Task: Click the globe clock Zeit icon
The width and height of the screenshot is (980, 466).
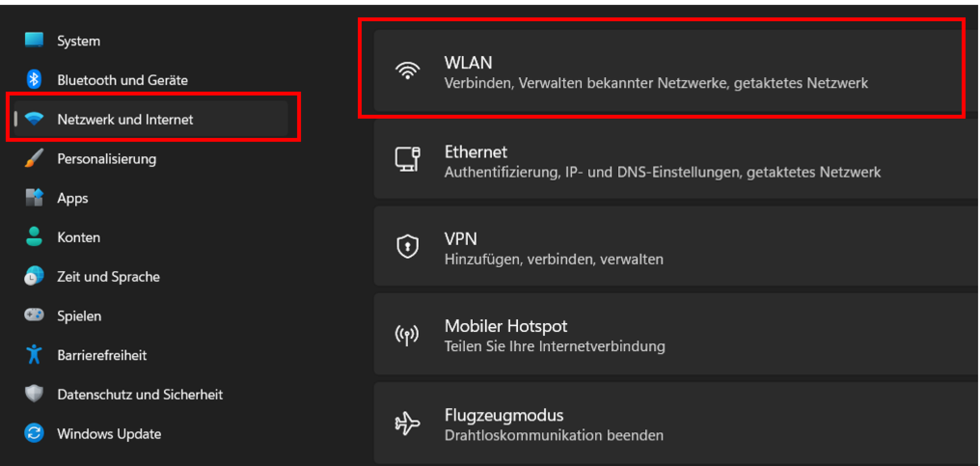Action: (x=34, y=276)
